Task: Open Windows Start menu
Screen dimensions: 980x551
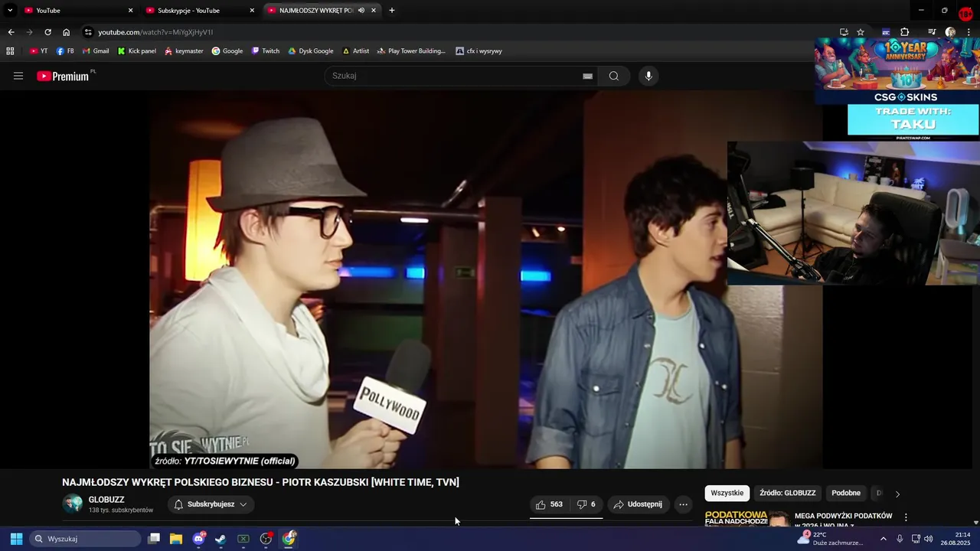Action: point(16,539)
